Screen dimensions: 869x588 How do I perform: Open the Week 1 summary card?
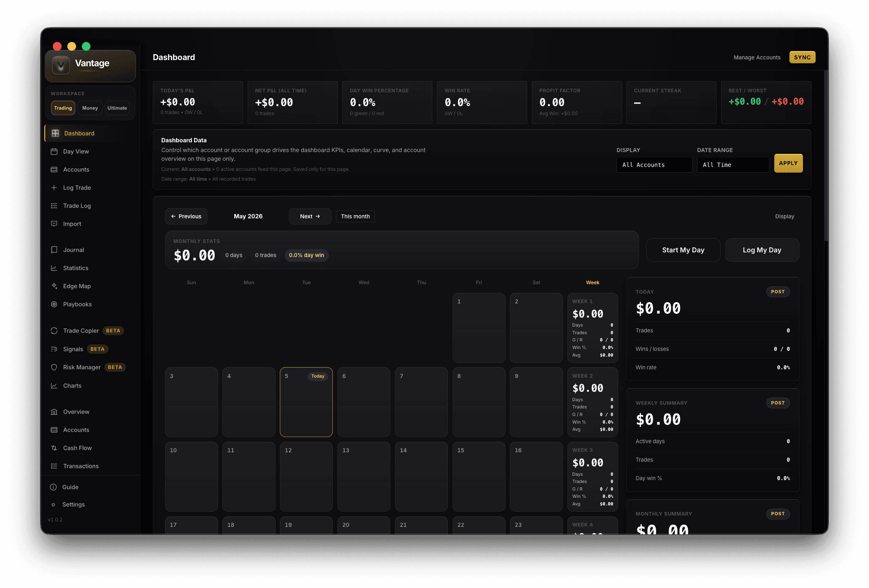point(592,328)
